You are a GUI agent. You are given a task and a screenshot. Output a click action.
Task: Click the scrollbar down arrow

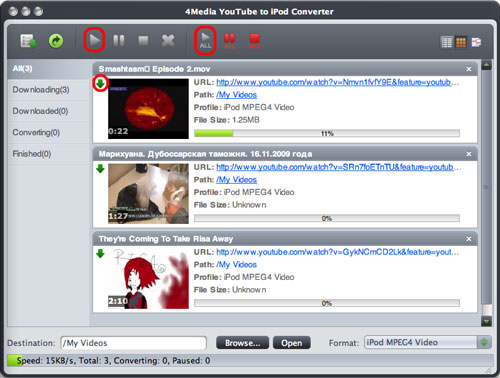[x=486, y=321]
